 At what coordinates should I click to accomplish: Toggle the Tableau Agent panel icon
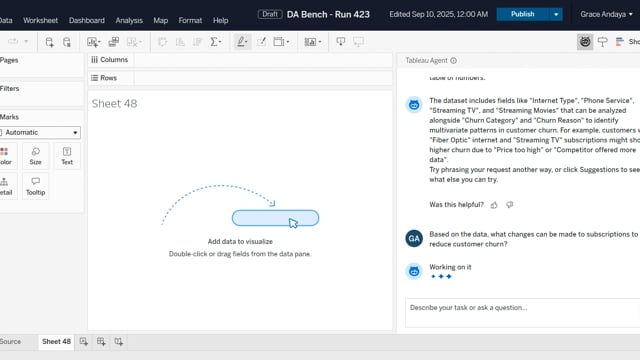585,42
